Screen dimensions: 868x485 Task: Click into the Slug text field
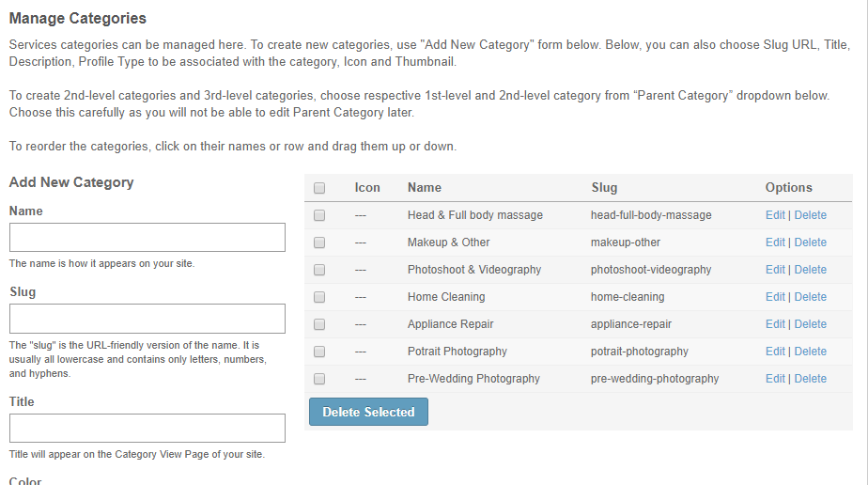tap(147, 319)
